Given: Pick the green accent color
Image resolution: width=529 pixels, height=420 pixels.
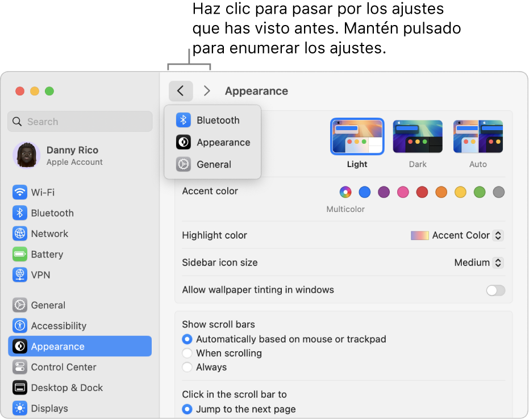Looking at the screenshot, I should click(x=480, y=192).
